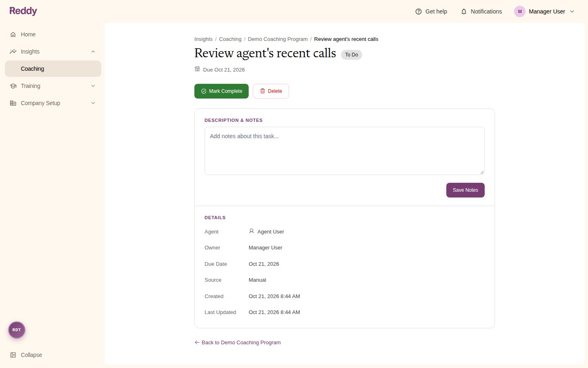Follow Back to Demo Coaching Program link
This screenshot has width=588, height=368.
tap(238, 342)
